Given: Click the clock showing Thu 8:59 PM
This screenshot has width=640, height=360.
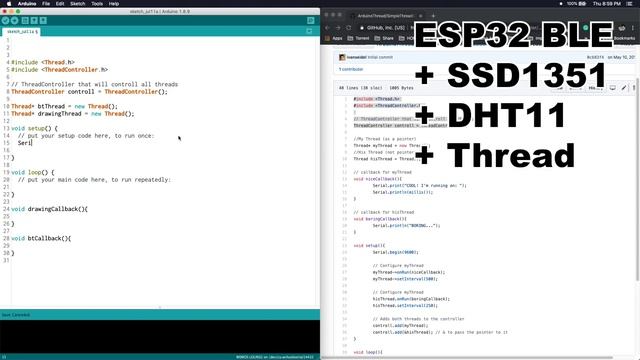Looking at the screenshot, I should point(607,4).
